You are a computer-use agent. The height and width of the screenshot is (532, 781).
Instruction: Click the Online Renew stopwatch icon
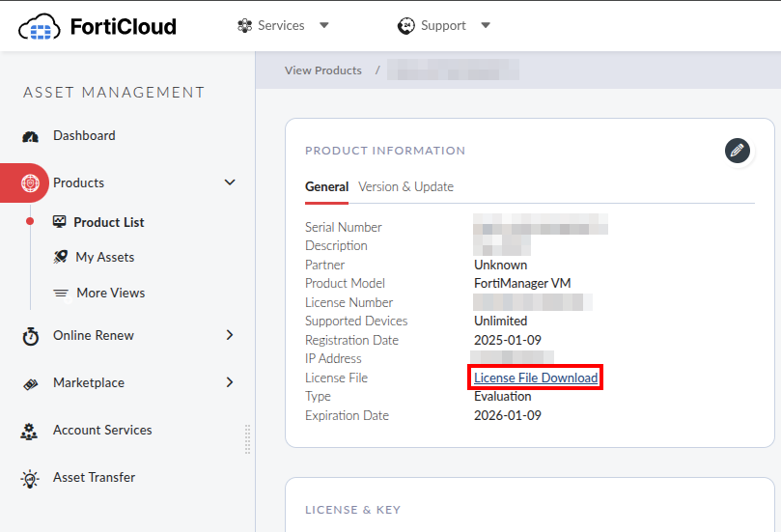[30, 336]
